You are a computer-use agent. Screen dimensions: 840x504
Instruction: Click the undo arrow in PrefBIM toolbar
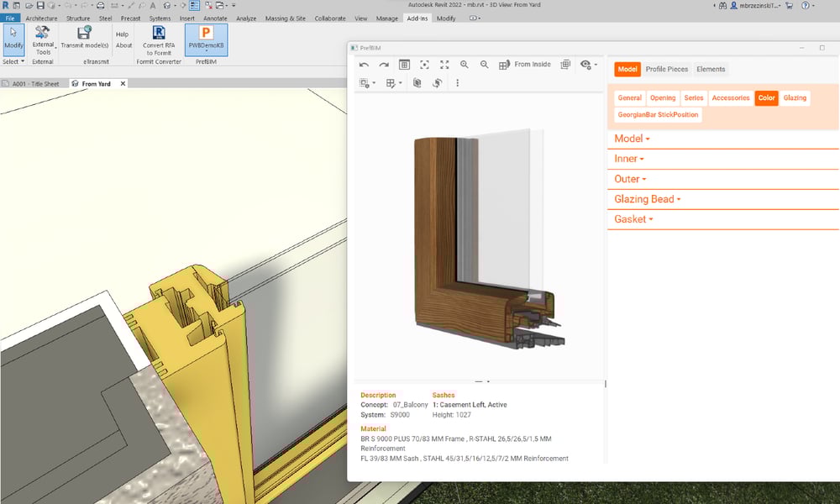tap(364, 65)
